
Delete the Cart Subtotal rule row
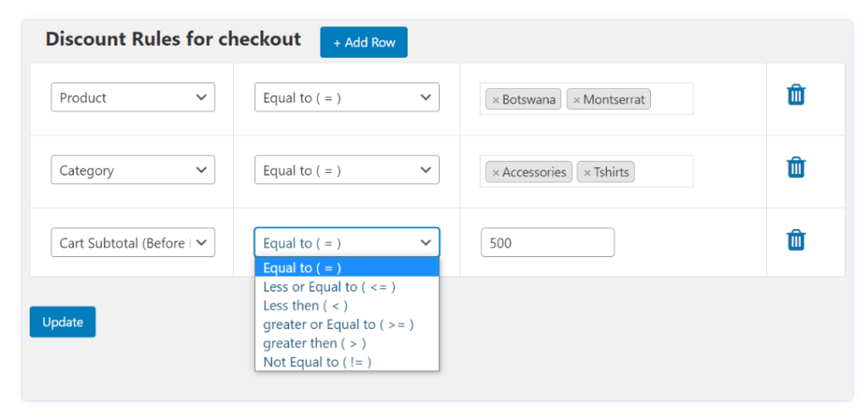(796, 240)
